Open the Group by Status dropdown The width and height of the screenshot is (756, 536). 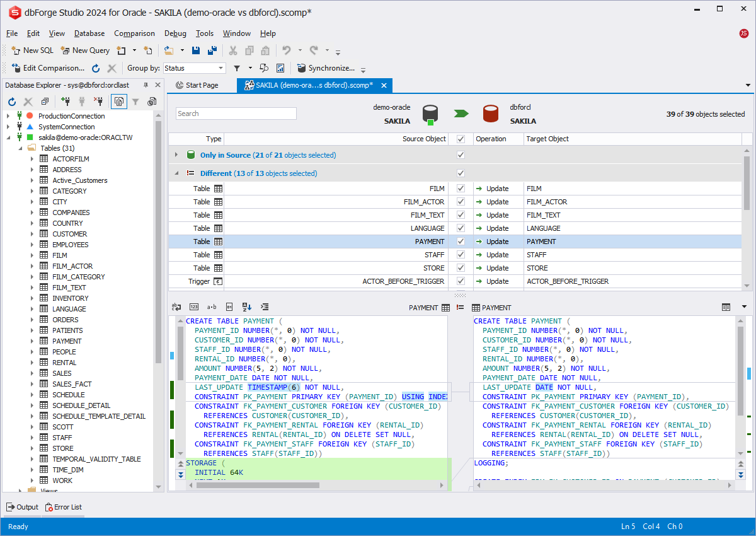pos(220,68)
